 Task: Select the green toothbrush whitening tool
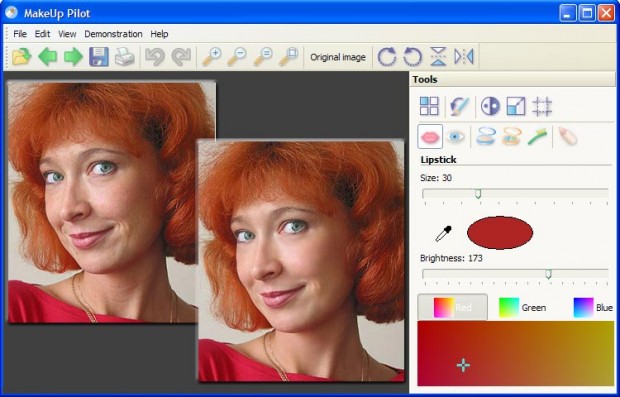click(537, 137)
